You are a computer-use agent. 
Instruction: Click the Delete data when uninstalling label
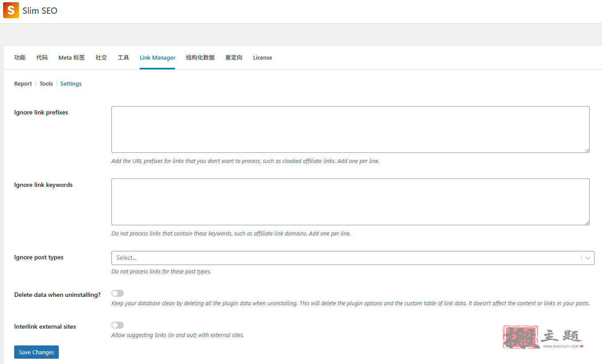pos(57,295)
